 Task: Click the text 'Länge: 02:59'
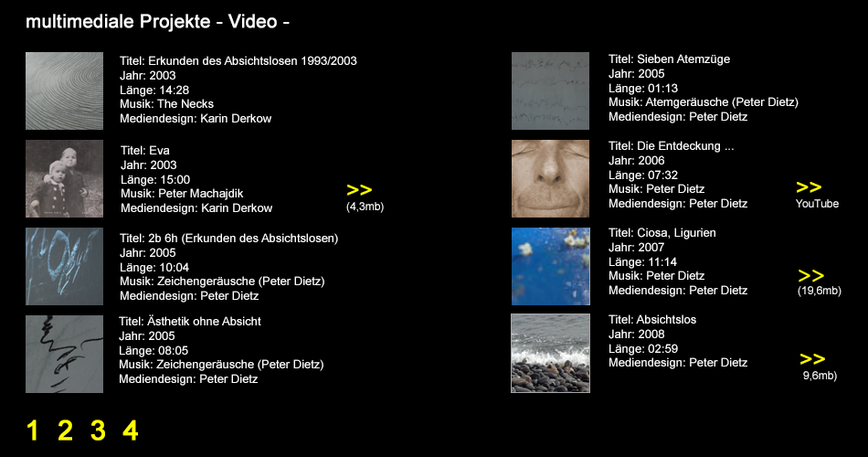pyautogui.click(x=643, y=348)
